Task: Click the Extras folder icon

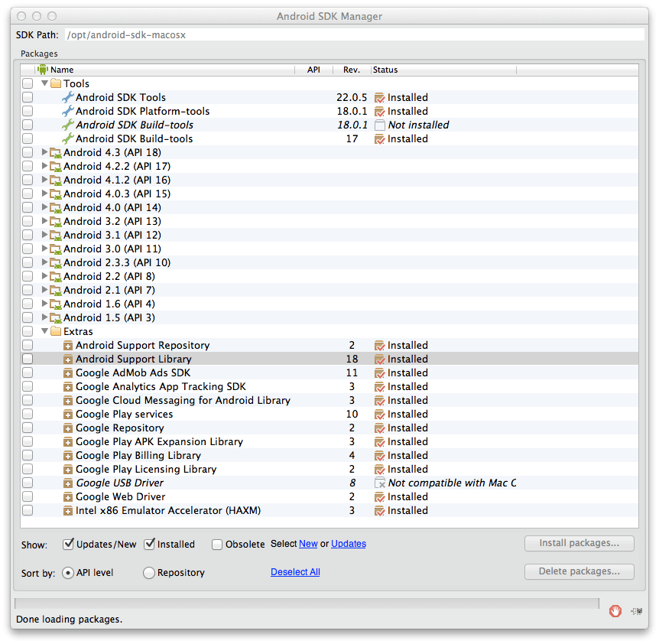Action: click(x=56, y=331)
